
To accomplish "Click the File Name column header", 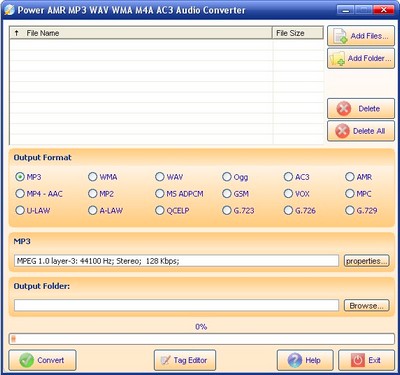I will tap(141, 33).
